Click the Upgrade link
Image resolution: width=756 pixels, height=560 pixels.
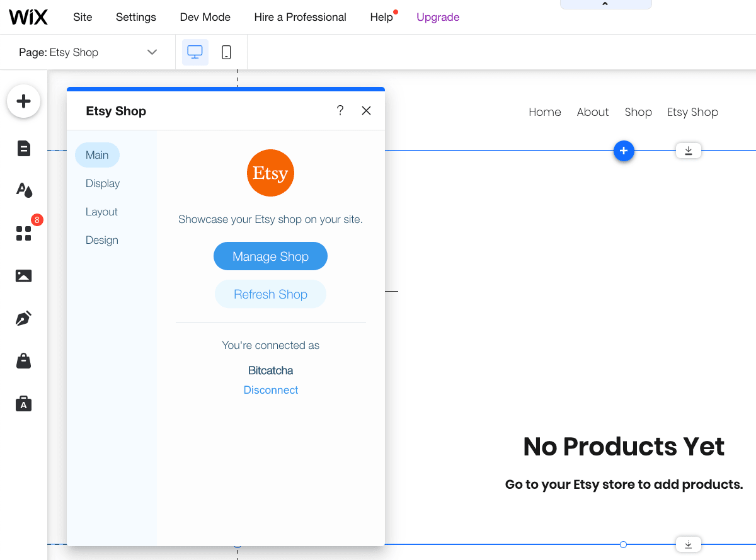(x=438, y=17)
